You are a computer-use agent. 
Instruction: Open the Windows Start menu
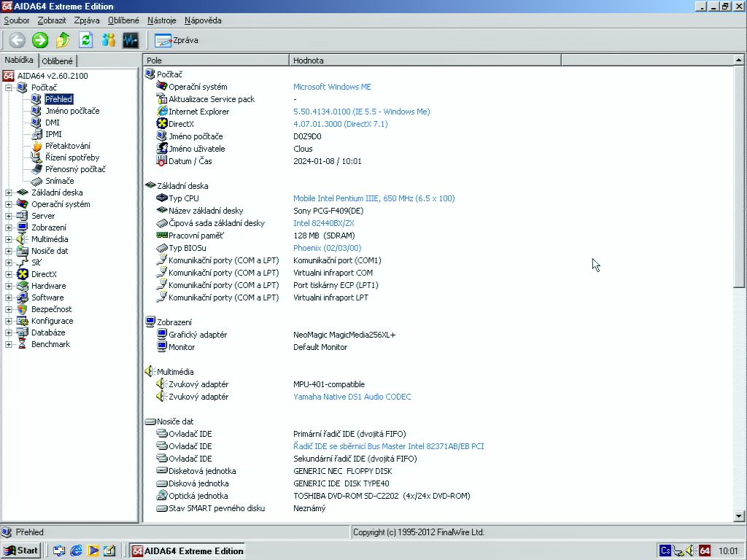(x=21, y=551)
